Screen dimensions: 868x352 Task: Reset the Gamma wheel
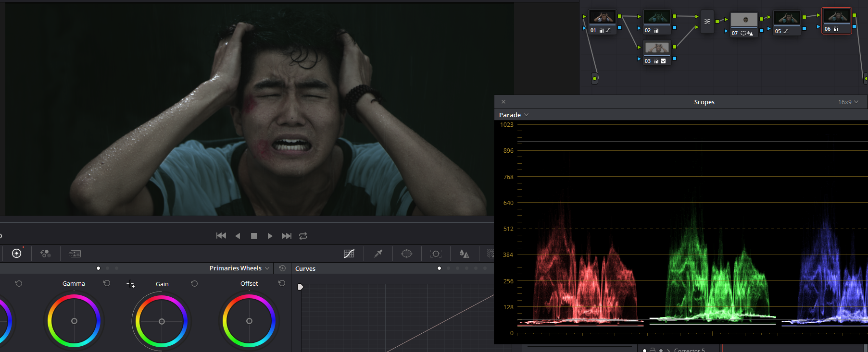pos(107,283)
